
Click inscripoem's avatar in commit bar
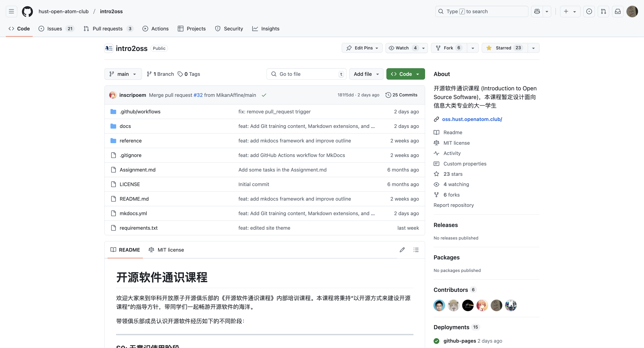click(x=113, y=95)
